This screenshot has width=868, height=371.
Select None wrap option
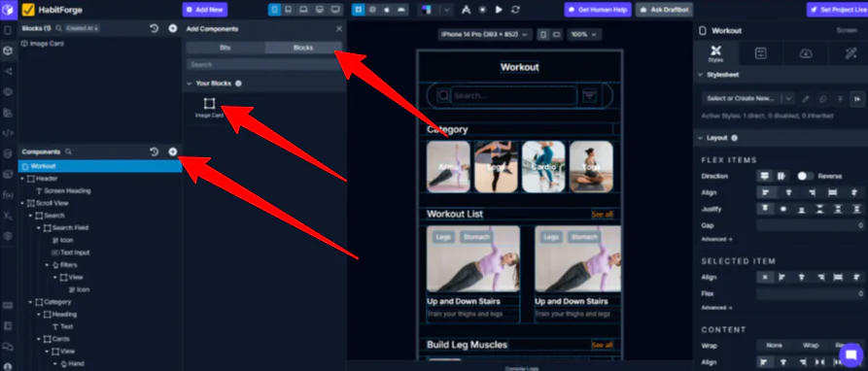(x=774, y=345)
